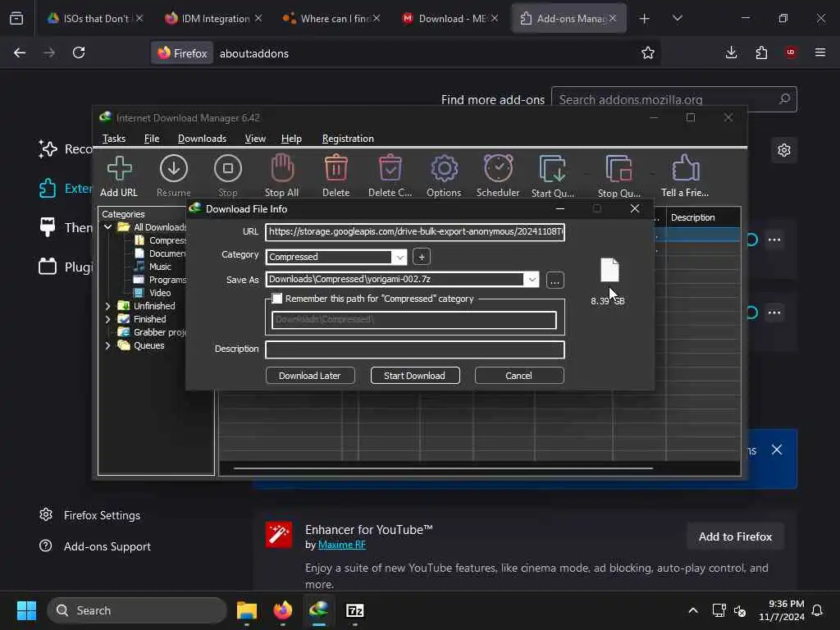Click Start Download button
This screenshot has height=630, width=840.
click(414, 376)
